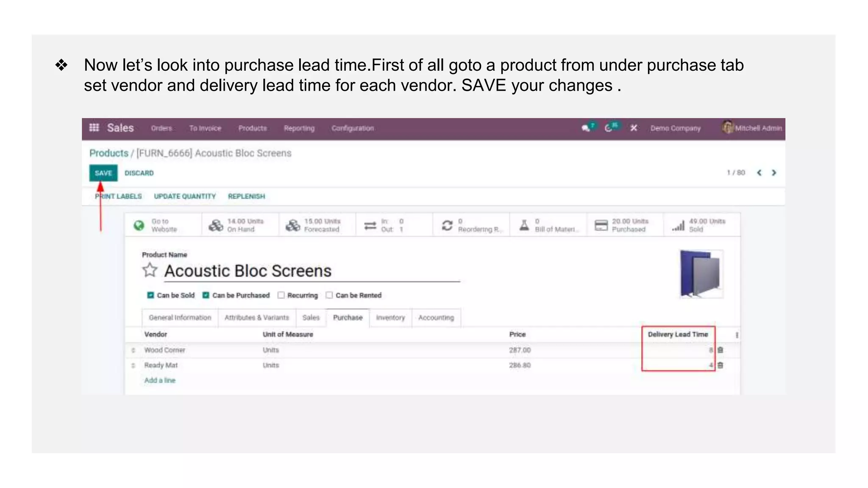
Task: Grab Wood Corner row reorder handle
Action: pos(134,350)
